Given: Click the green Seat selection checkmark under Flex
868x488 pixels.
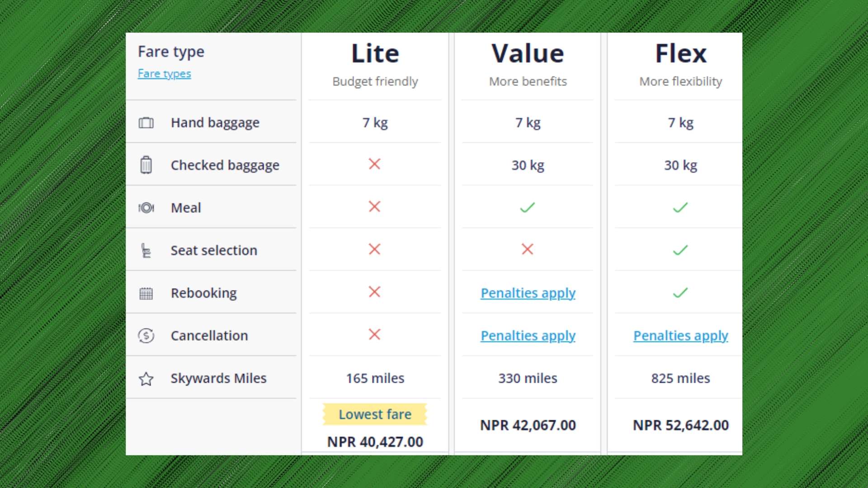Looking at the screenshot, I should [680, 250].
